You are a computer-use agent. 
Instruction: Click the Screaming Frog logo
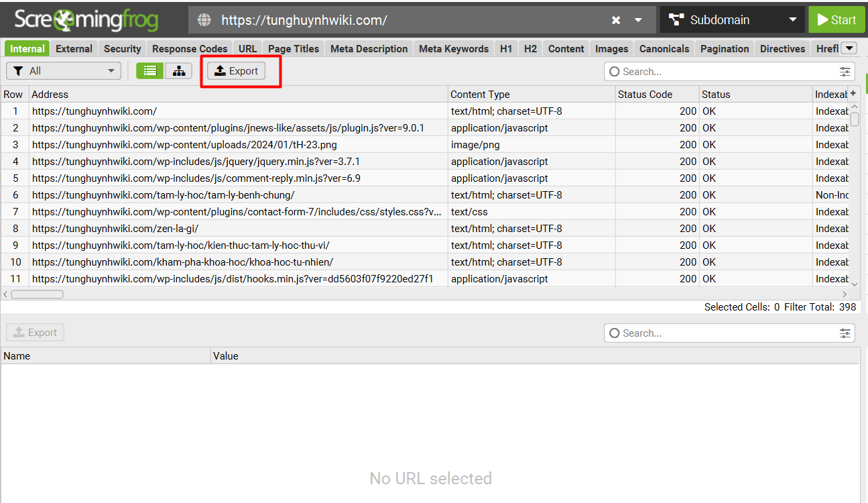click(x=86, y=20)
